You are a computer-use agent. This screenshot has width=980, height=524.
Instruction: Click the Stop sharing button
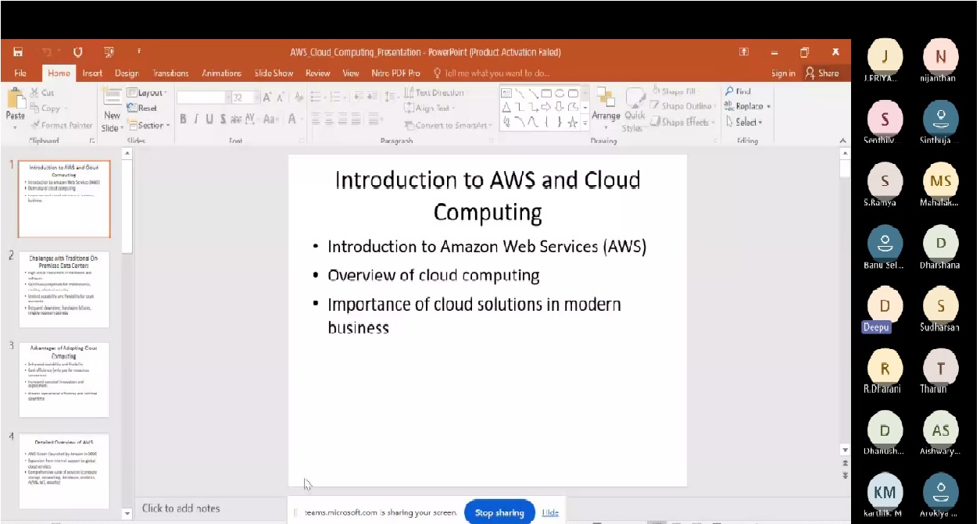click(x=499, y=512)
